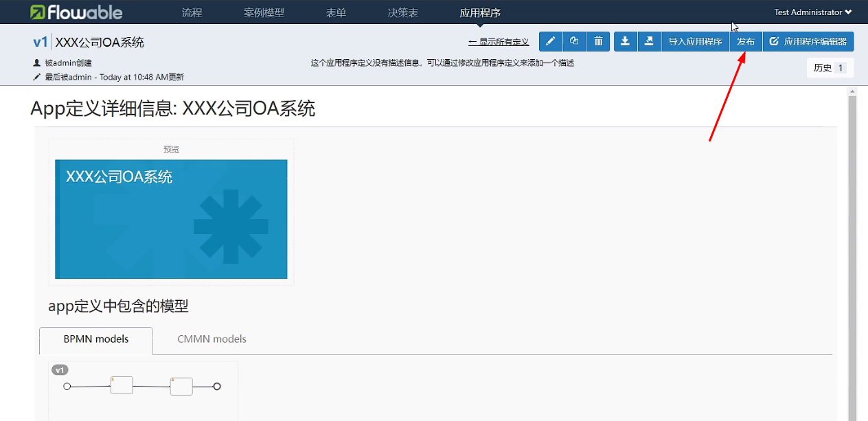The height and width of the screenshot is (421, 868).
Task: Switch to the CMMN models tab
Action: tap(212, 339)
